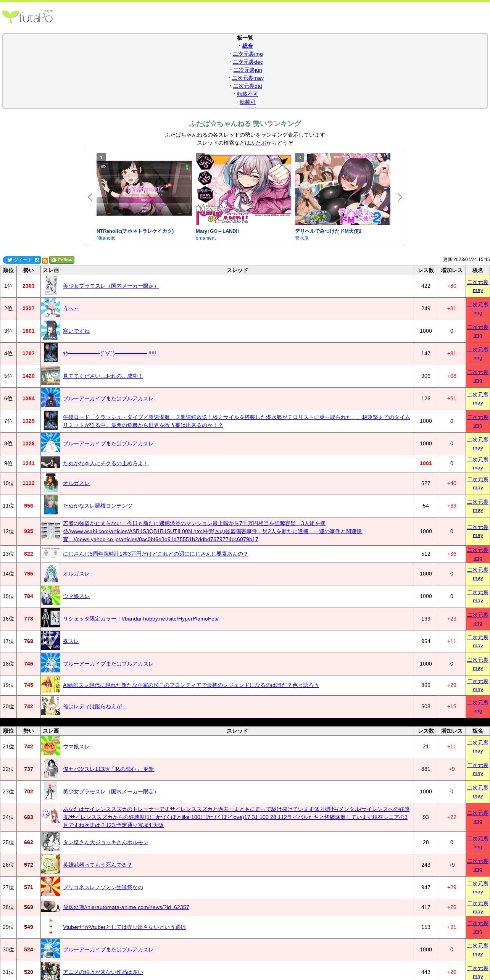The height and width of the screenshot is (980, 490).
Task: Open デリヘルでみつけたドM天使2 title link
Action: [328, 231]
